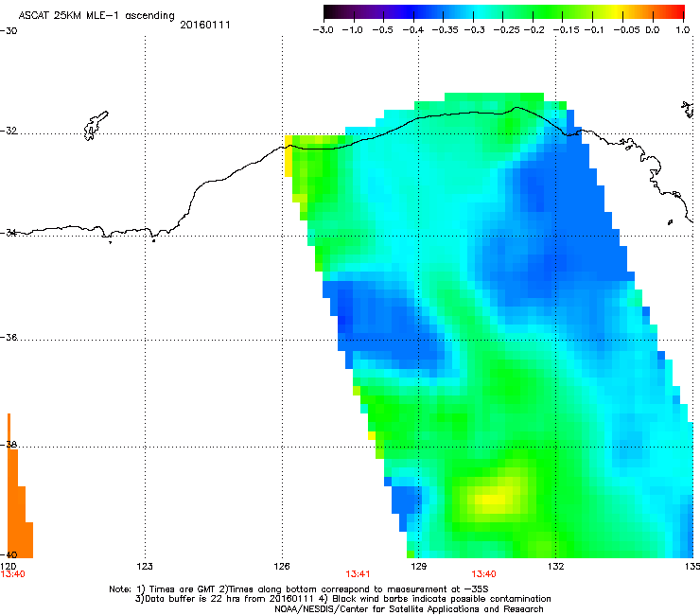Click the -0.15 colorbar label
This screenshot has width=700, height=615.
(x=566, y=30)
